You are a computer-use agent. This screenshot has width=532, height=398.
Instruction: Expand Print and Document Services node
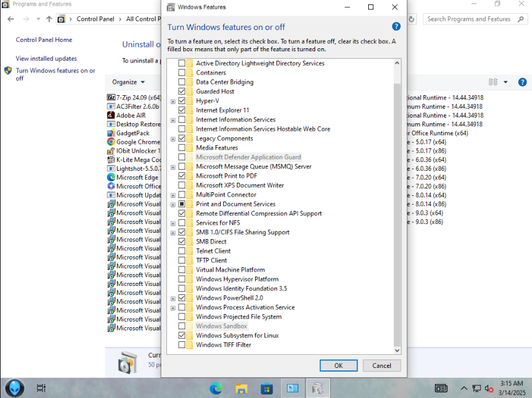[173, 205]
